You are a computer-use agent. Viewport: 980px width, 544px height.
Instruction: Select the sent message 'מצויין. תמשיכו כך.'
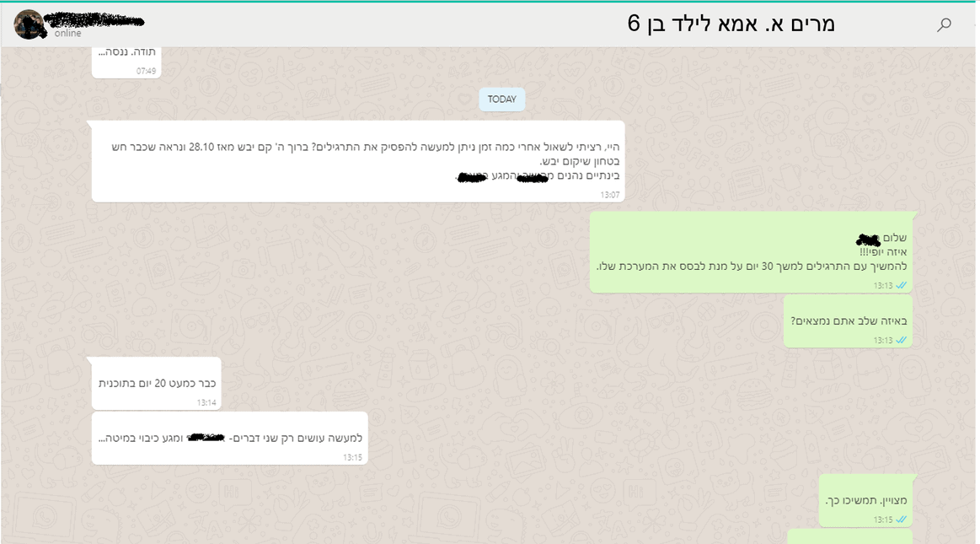pyautogui.click(x=865, y=500)
